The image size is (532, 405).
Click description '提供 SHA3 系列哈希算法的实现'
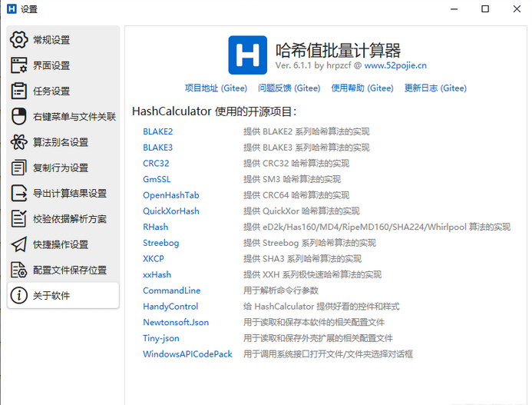(302, 258)
